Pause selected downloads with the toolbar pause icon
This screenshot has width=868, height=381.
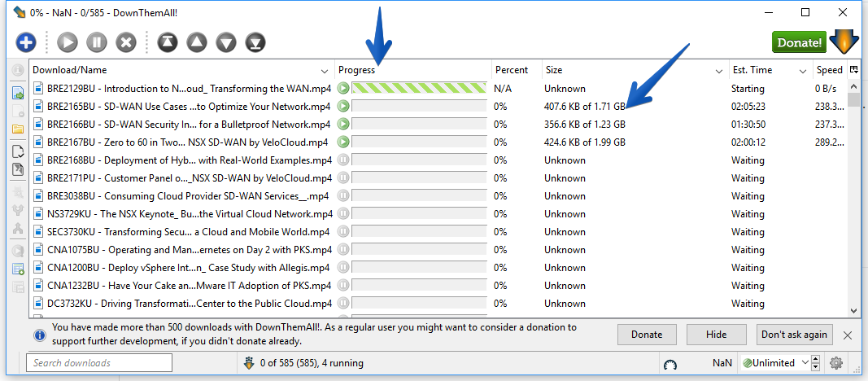[x=96, y=42]
